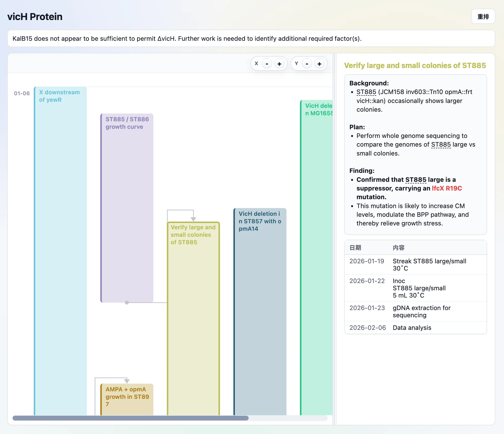The image size is (504, 434).
Task: Click the 内容 column header
Action: (x=398, y=248)
